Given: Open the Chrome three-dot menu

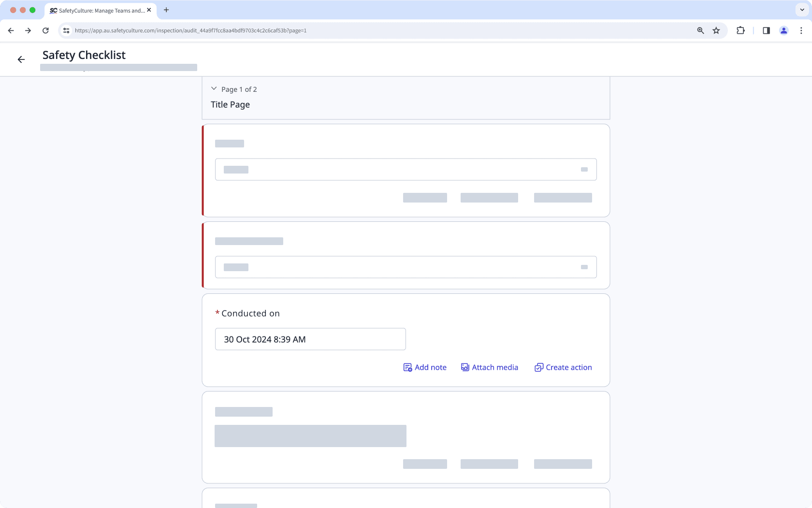Looking at the screenshot, I should point(801,30).
